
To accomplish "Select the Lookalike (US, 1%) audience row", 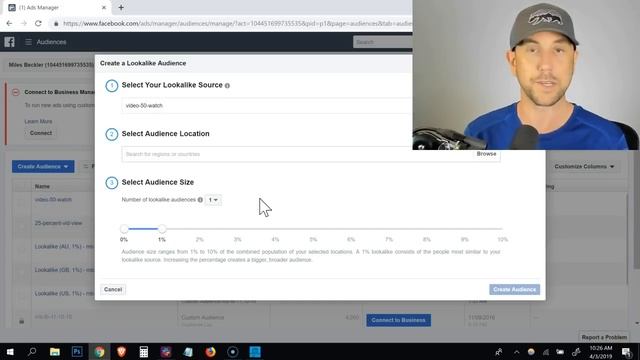I will point(64,293).
